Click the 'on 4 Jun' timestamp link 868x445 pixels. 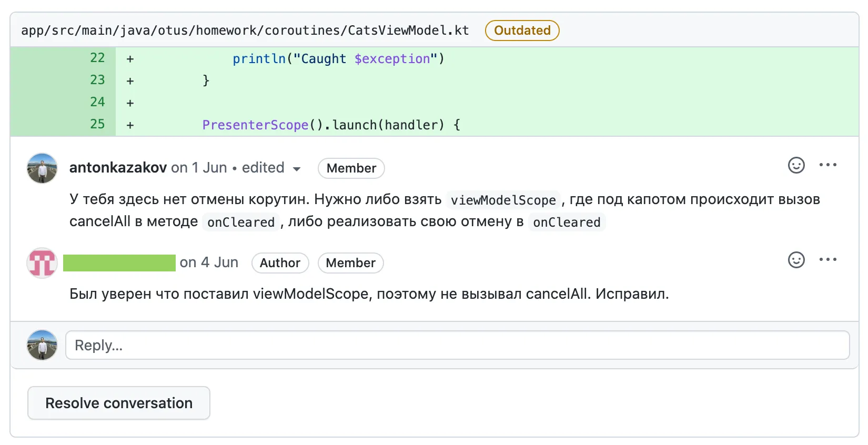[x=209, y=262]
